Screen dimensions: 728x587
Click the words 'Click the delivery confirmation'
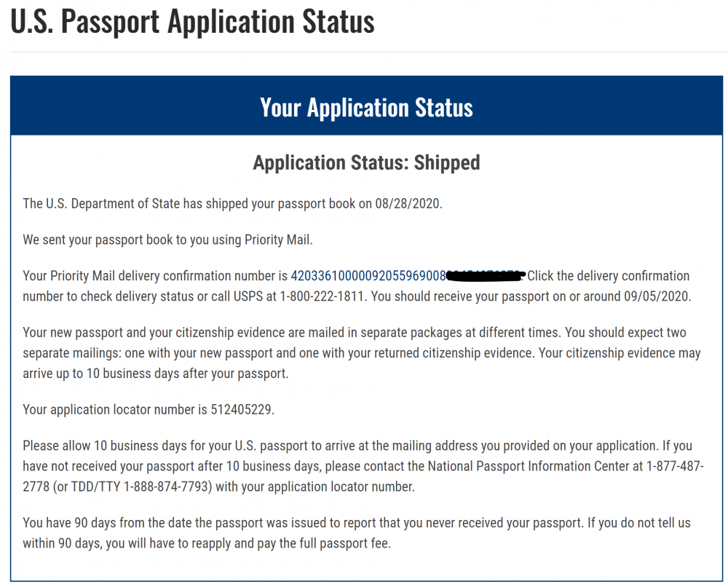(x=608, y=276)
